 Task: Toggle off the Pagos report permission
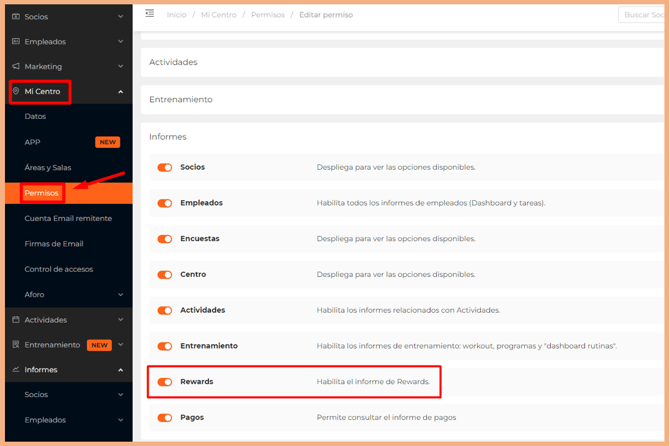tap(165, 418)
